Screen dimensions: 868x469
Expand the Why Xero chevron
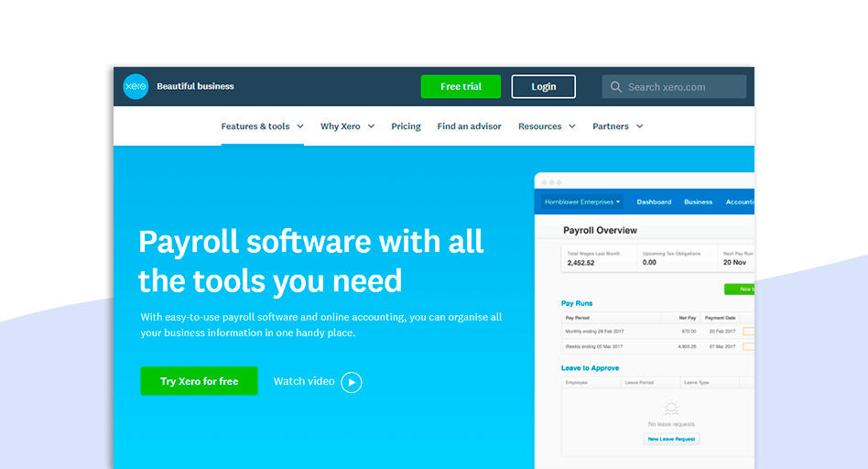[371, 126]
